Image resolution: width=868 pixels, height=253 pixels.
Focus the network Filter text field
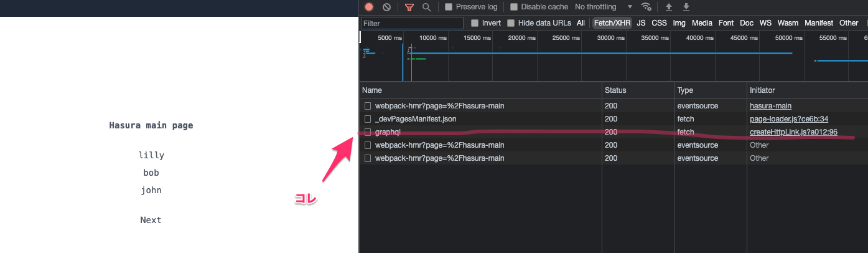pyautogui.click(x=412, y=23)
